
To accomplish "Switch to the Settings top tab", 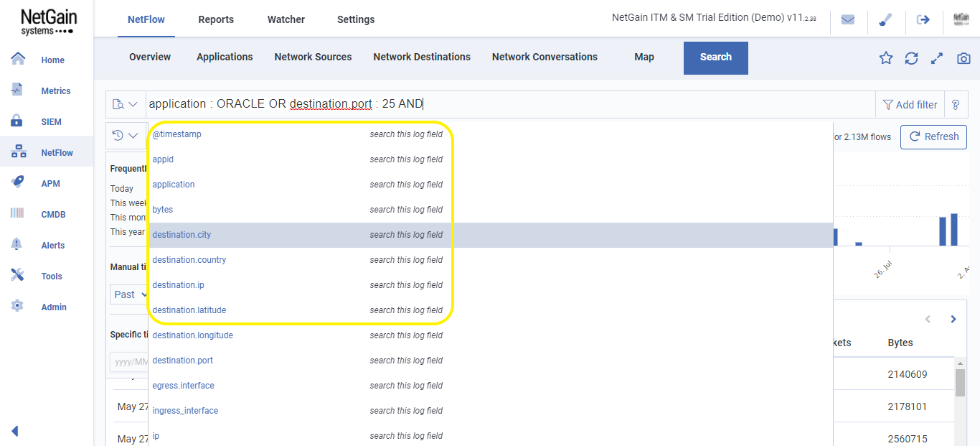I will click(x=356, y=19).
